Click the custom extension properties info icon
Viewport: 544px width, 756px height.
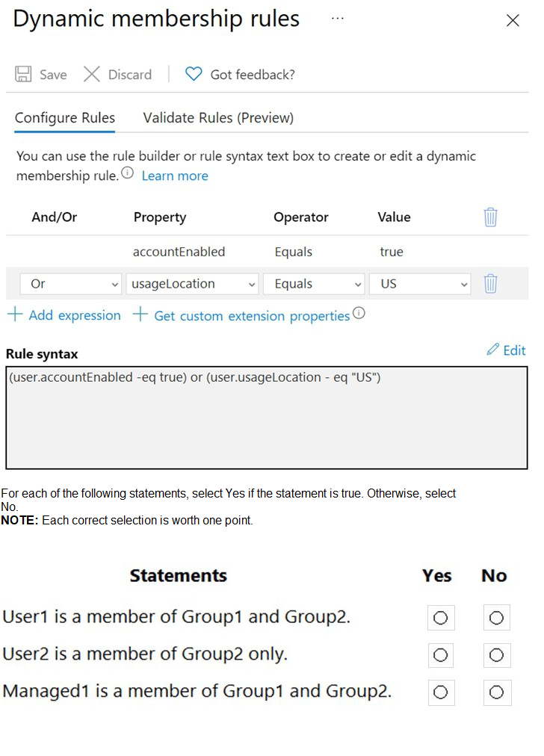[359, 313]
